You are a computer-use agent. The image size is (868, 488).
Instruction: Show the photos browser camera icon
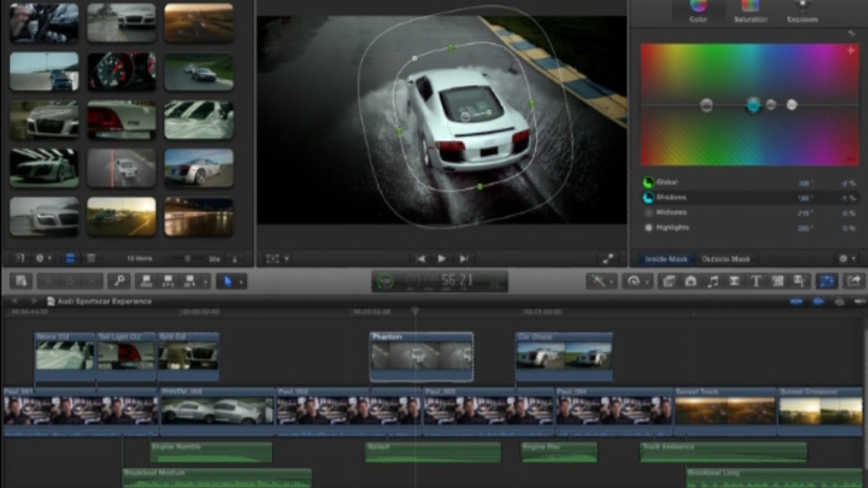click(690, 281)
